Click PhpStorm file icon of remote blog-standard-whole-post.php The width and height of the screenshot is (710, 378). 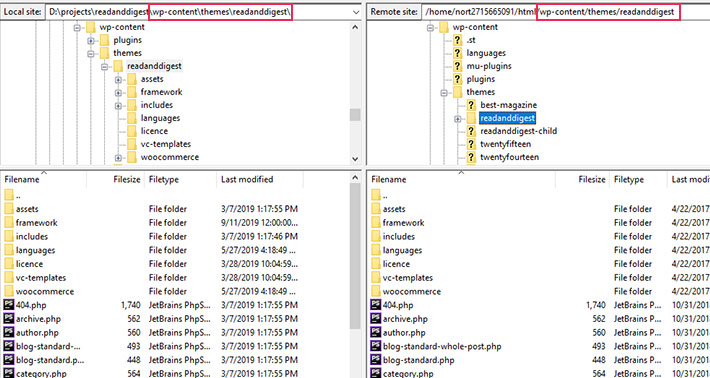(376, 346)
